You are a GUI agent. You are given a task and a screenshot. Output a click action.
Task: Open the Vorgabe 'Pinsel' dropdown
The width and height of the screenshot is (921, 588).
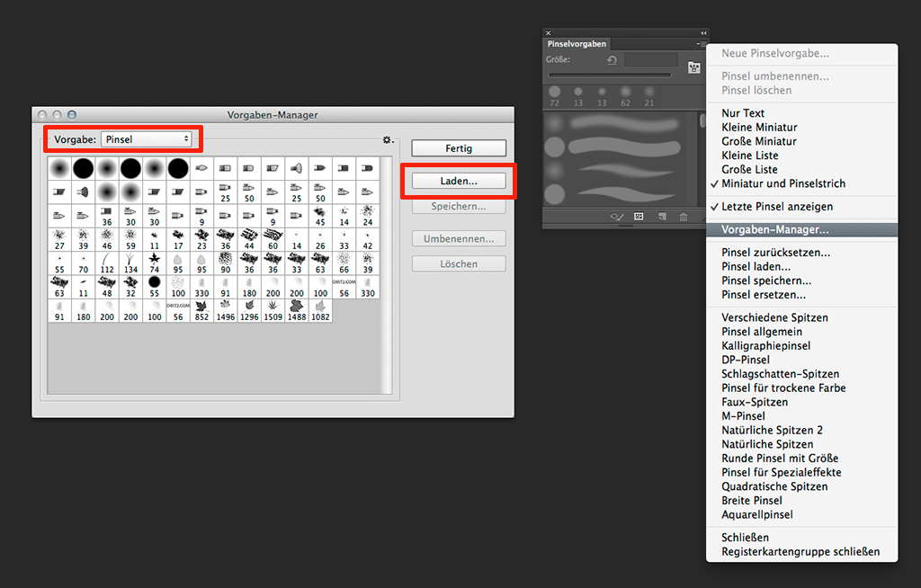(147, 139)
